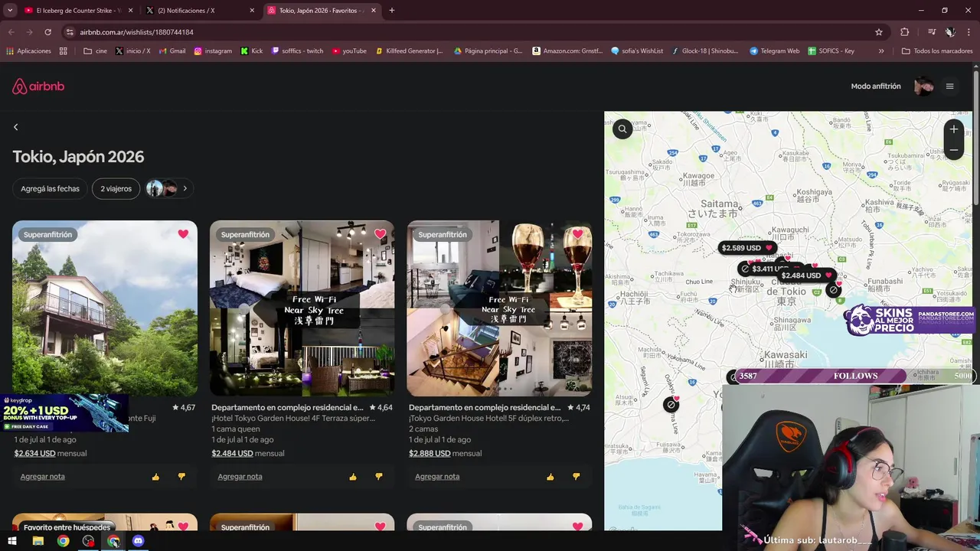Add a note to the $2.888 USD listing
This screenshot has height=551, width=980.
tap(437, 476)
